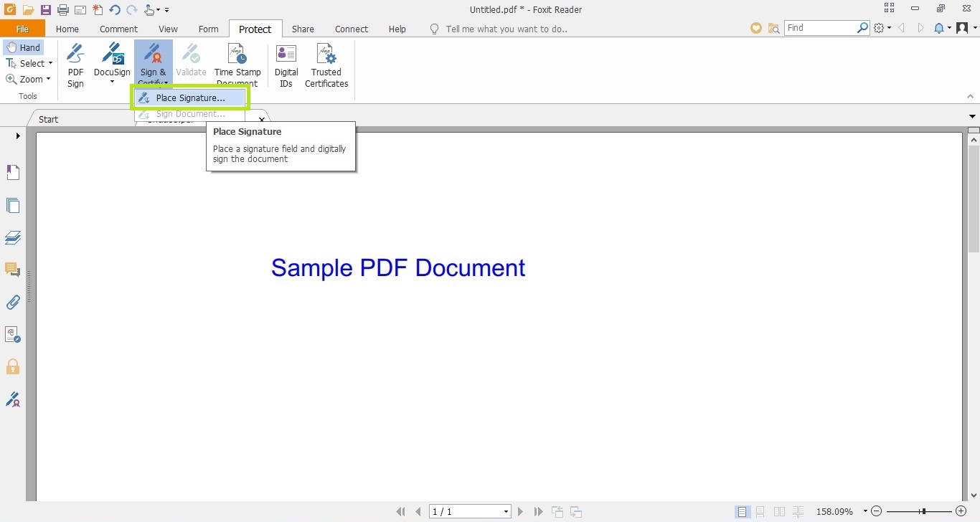
Task: Choose Place Signature from the menu
Action: 190,98
